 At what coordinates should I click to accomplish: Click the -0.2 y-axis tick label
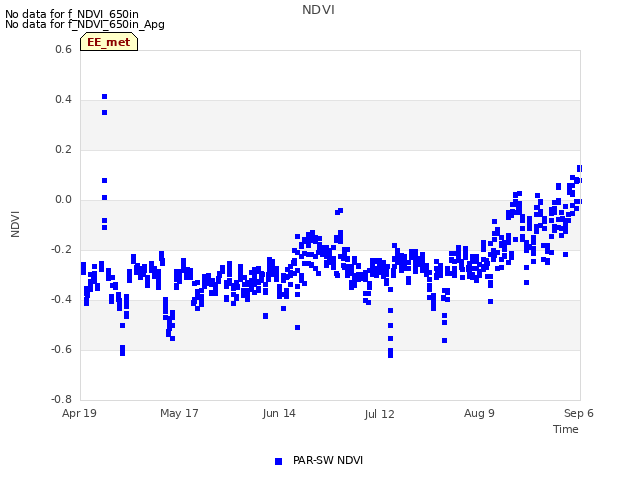61,249
